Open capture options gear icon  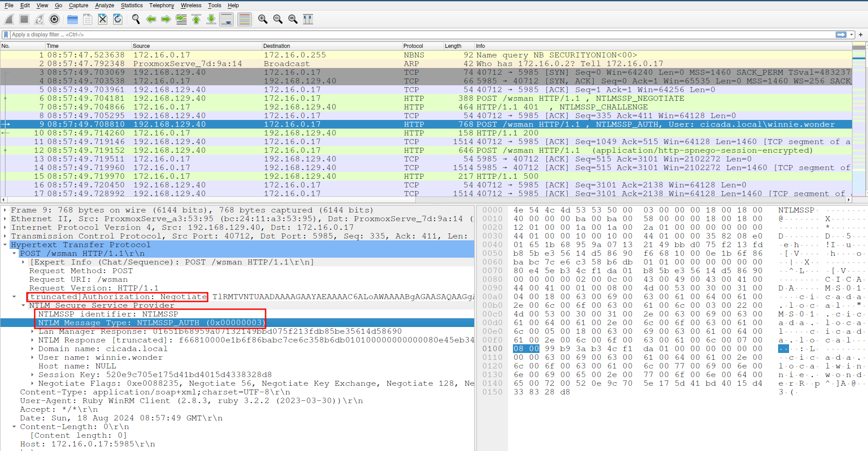[x=54, y=19]
